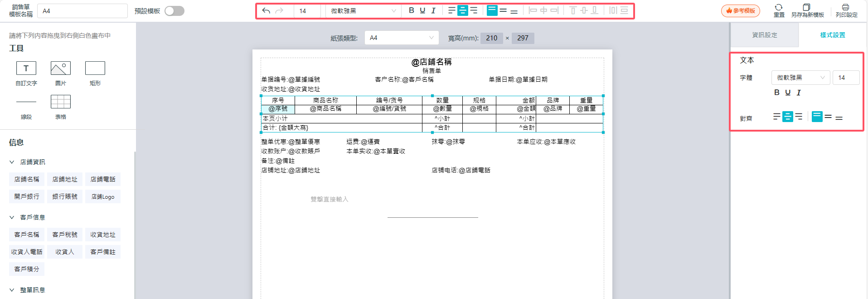The image size is (868, 299).
Task: Click the 店鋪名稱 field chip
Action: tap(27, 179)
